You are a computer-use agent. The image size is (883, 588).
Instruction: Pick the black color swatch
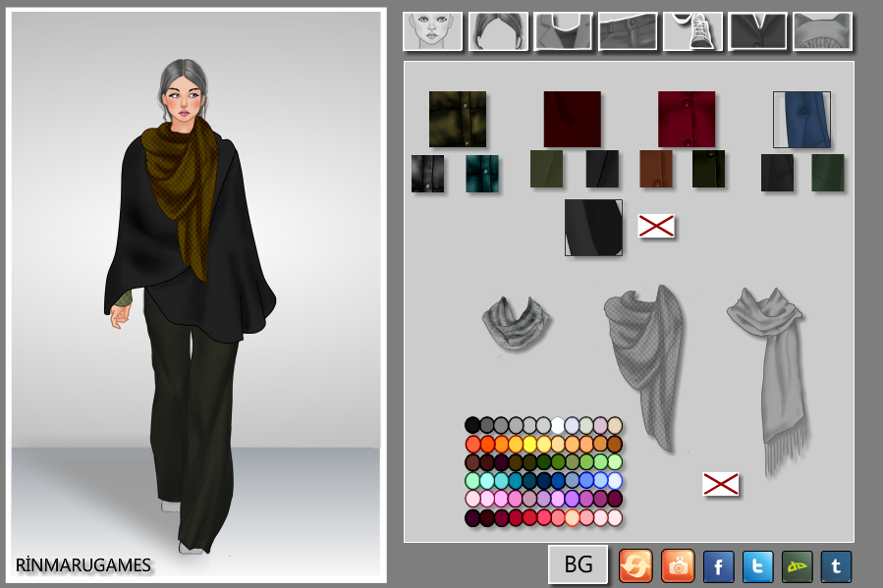point(473,425)
